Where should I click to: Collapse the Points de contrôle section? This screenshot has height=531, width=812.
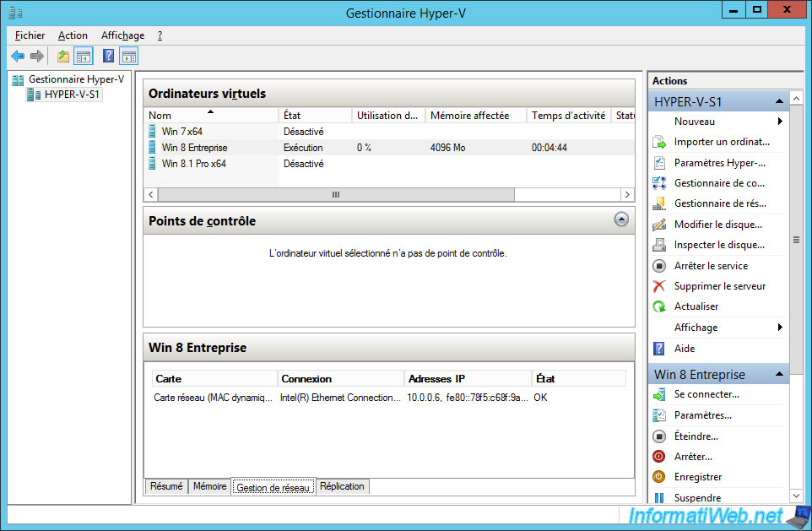[621, 219]
